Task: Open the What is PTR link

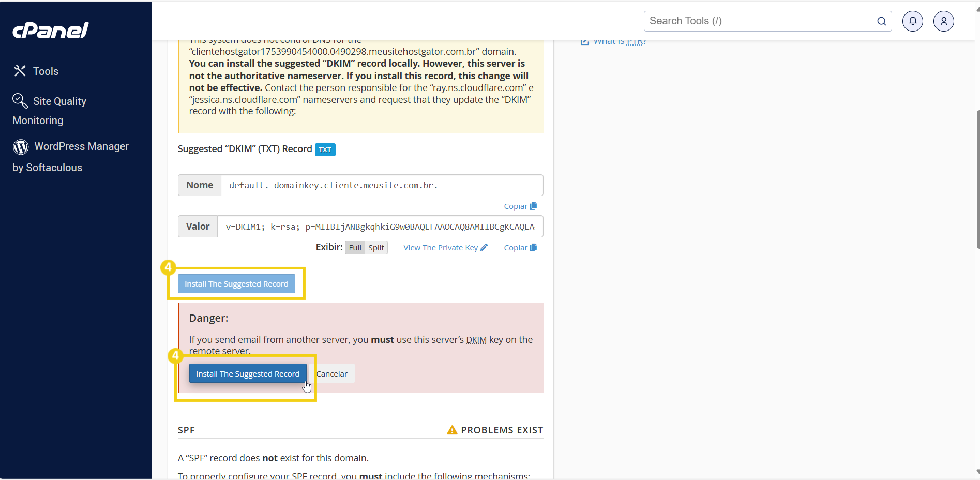Action: click(x=619, y=42)
